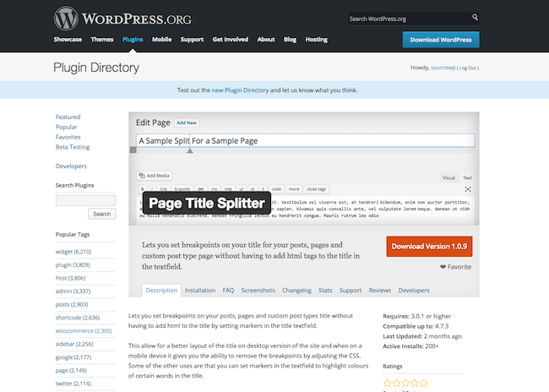Click the Log Out link
This screenshot has height=392, width=549.
pos(468,68)
